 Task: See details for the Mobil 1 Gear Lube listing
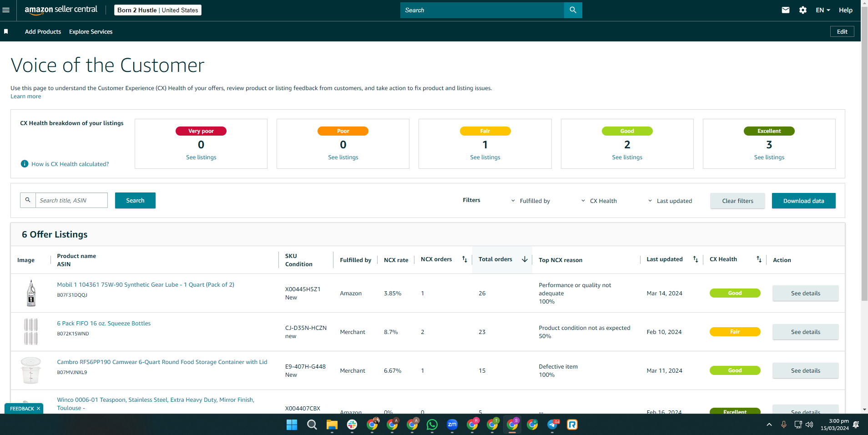[x=805, y=293]
